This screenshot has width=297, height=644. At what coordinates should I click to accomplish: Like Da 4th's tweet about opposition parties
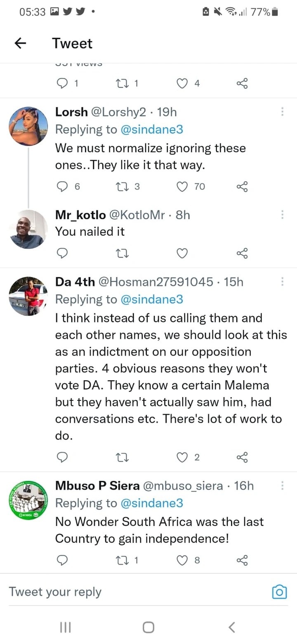point(182,457)
